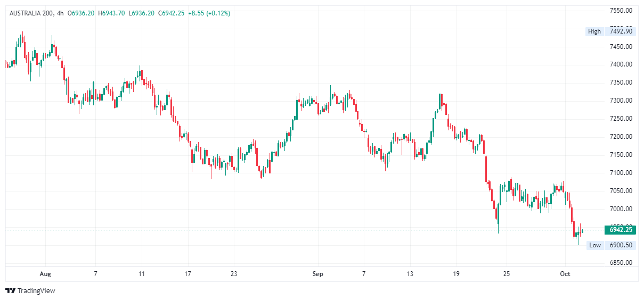Click the green 6942.25 current price label

(x=621, y=230)
